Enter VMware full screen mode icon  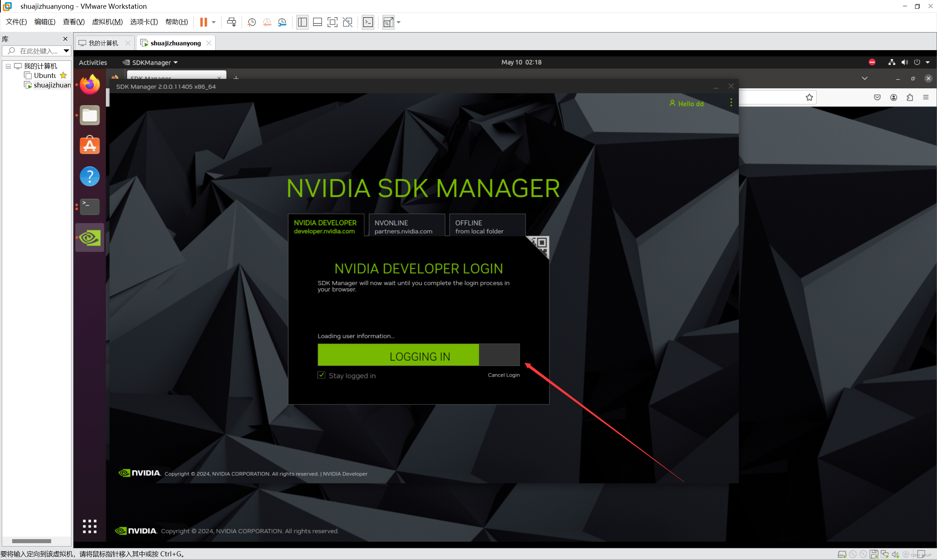coord(332,22)
